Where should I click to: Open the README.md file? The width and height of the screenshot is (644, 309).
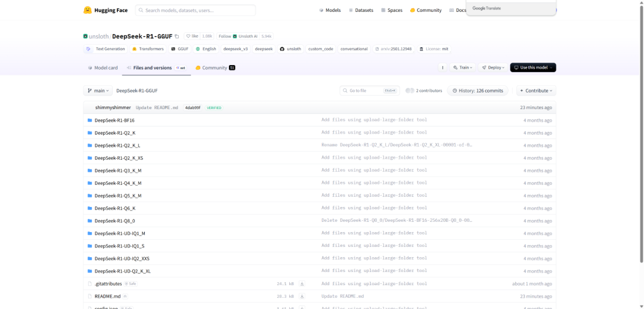107,296
